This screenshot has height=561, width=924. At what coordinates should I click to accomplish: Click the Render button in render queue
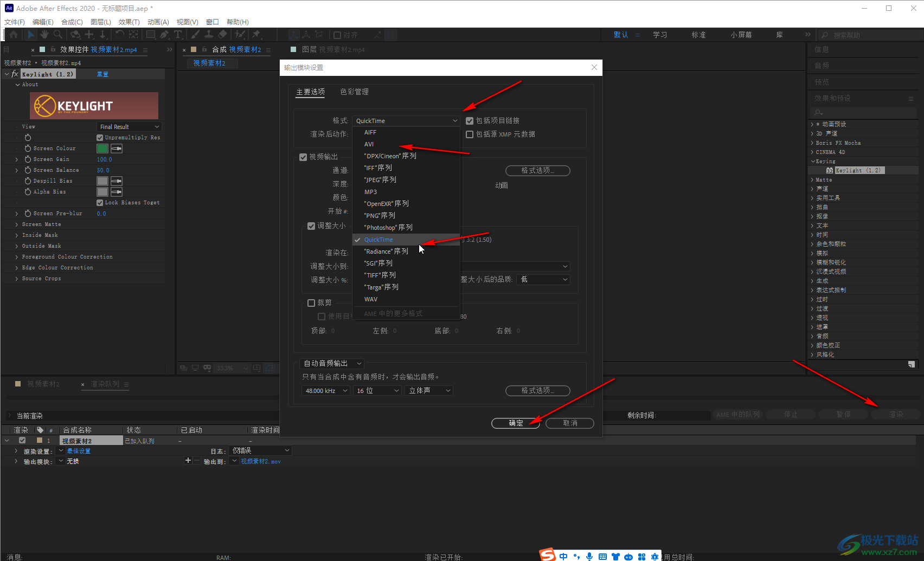896,415
